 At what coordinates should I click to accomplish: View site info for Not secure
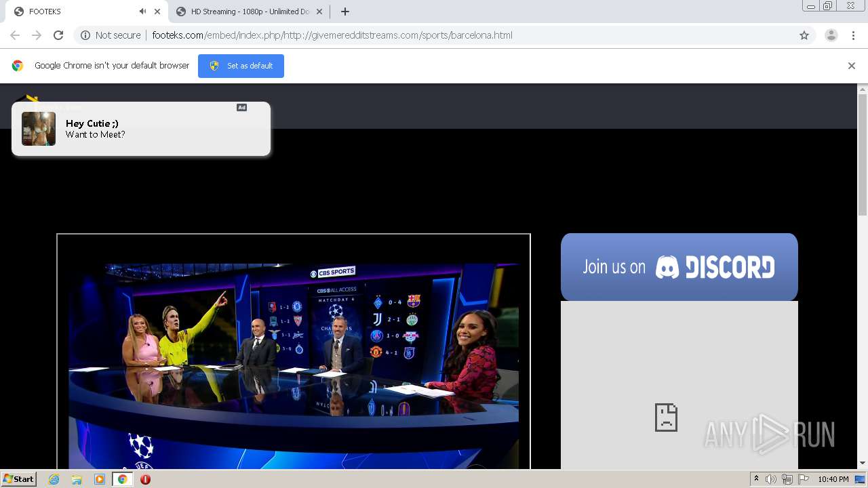(x=111, y=35)
